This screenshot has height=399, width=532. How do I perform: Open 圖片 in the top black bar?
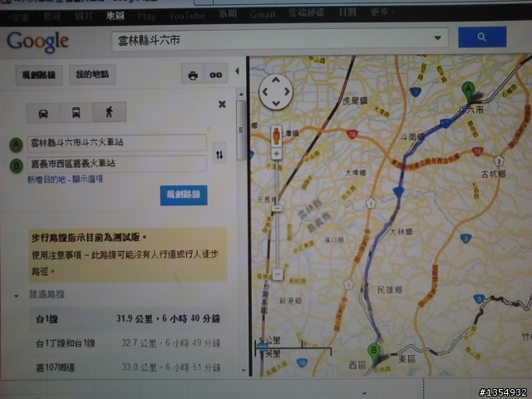coord(83,15)
